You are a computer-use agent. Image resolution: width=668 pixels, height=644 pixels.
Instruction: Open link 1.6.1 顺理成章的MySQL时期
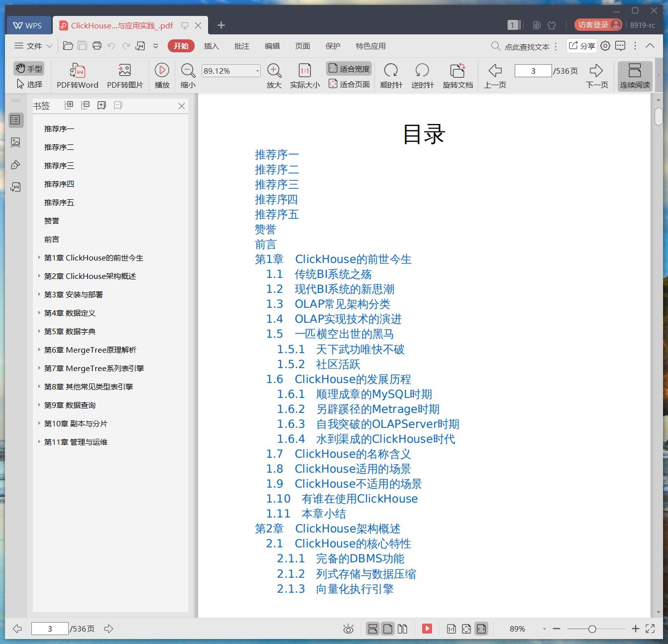[x=354, y=394]
